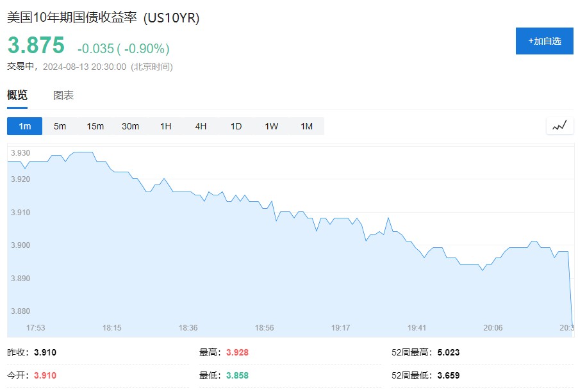
Task: Open the 概览 overview tab
Action: (x=17, y=95)
